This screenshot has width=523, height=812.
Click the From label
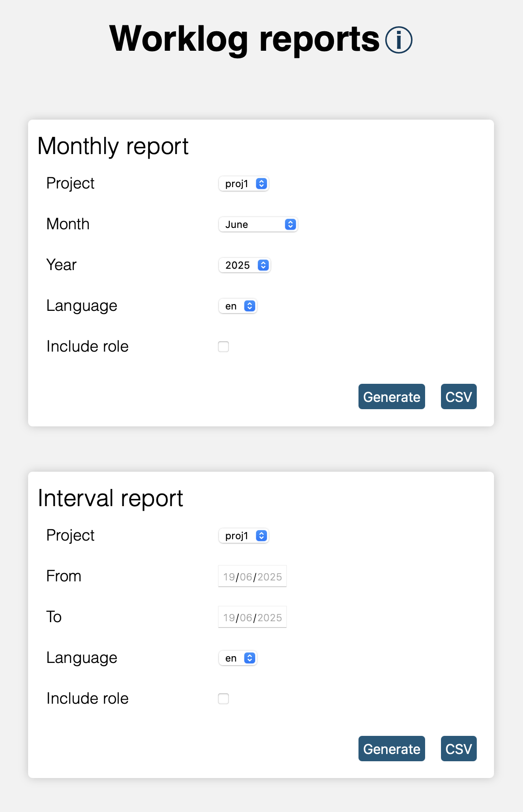[64, 576]
